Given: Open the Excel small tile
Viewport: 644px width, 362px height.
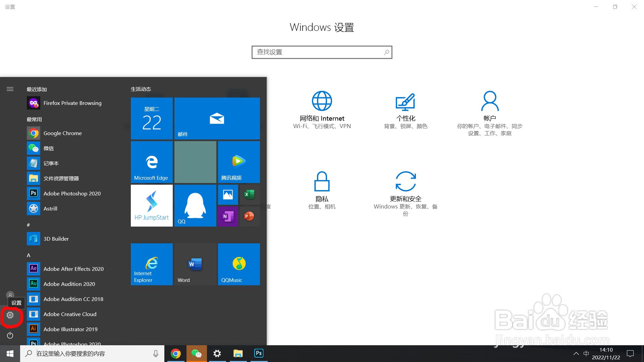Looking at the screenshot, I should point(250,195).
